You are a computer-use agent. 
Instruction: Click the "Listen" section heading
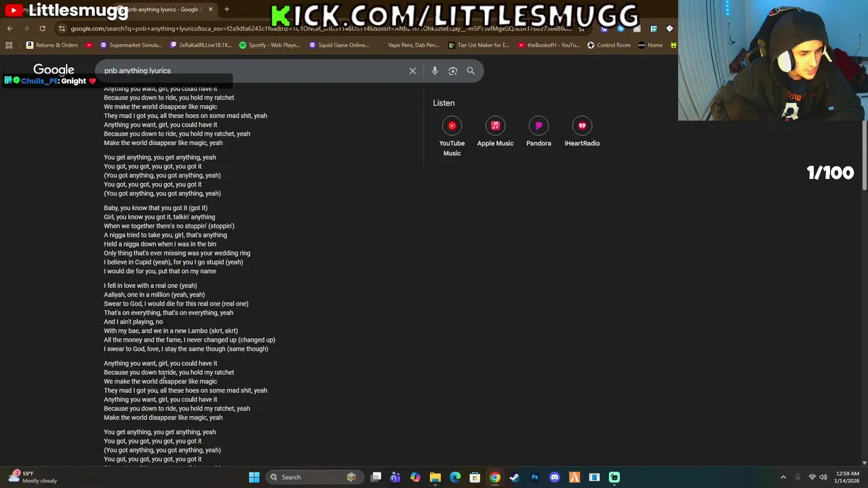443,103
